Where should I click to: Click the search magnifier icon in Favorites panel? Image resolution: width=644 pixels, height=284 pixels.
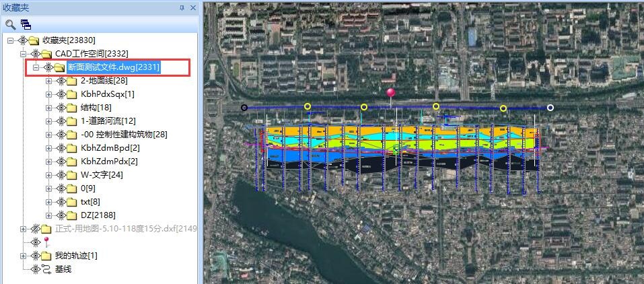pos(11,24)
